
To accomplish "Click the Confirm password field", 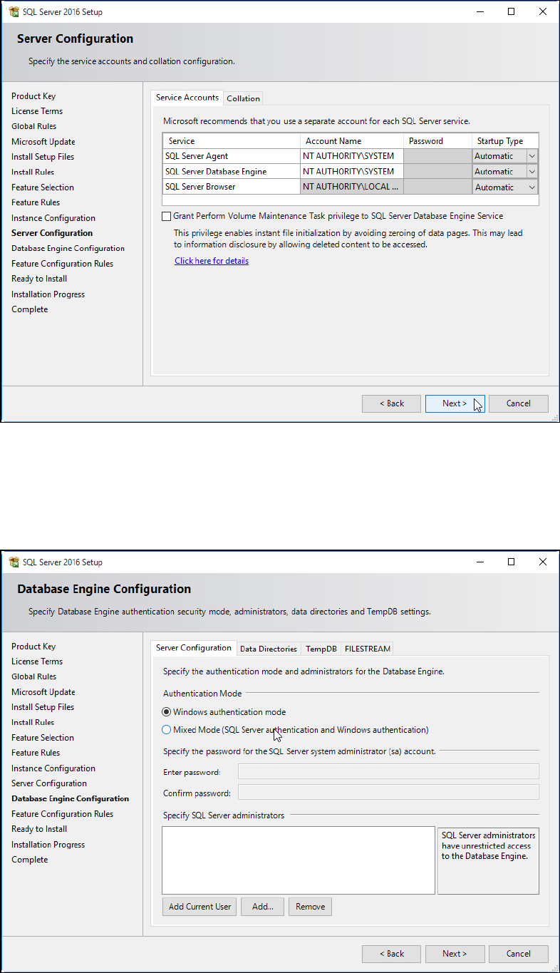I will (x=388, y=792).
